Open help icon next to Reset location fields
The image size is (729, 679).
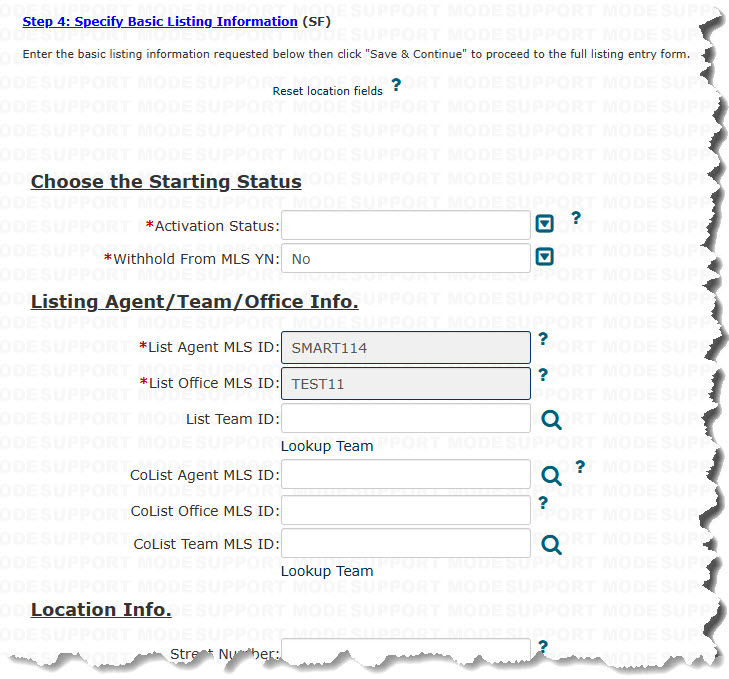coord(396,85)
